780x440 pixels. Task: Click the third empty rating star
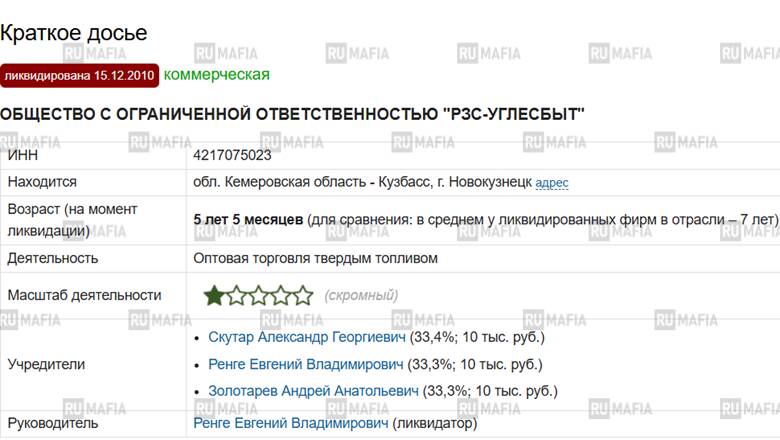259,295
